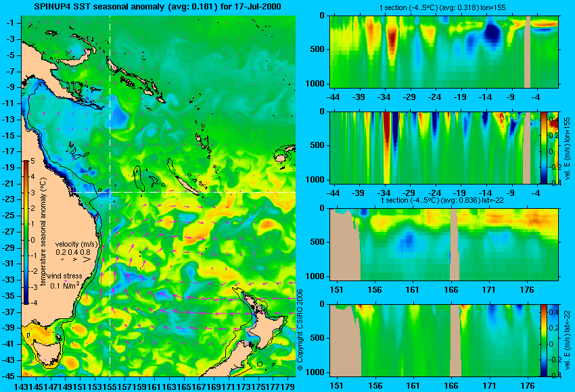The height and width of the screenshot is (392, 575).
Task: Click the '179' longitude label on main map axis
Action: point(289,386)
